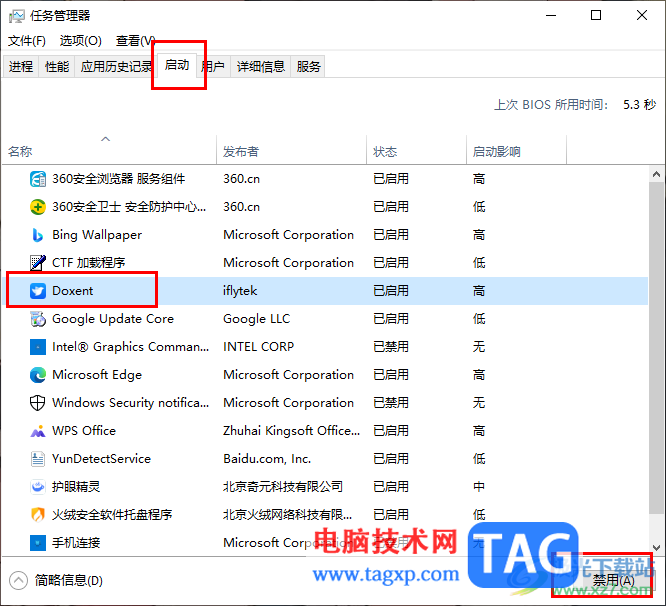Open the 选项(O) menu
This screenshot has height=606, width=666.
point(81,41)
